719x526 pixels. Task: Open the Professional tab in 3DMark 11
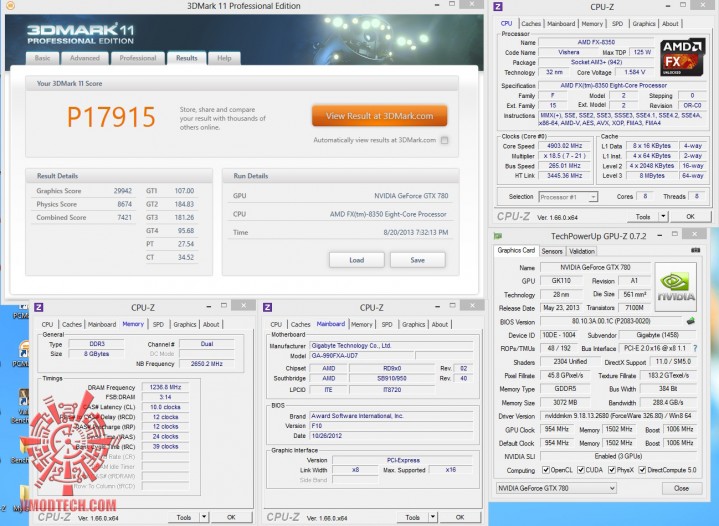pyautogui.click(x=138, y=58)
